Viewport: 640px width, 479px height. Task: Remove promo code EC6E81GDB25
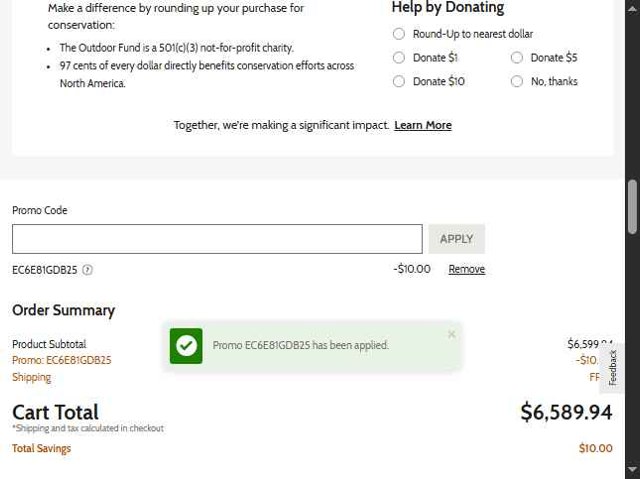tap(466, 269)
